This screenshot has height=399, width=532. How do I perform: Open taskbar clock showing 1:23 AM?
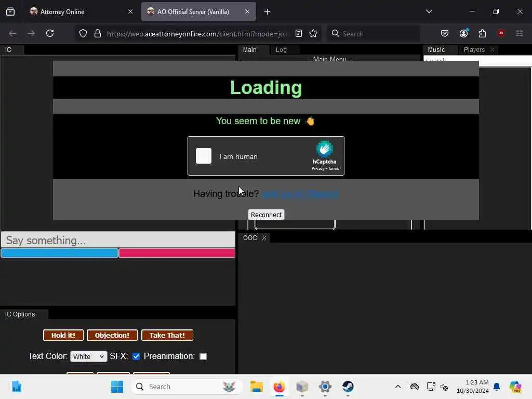click(x=473, y=387)
